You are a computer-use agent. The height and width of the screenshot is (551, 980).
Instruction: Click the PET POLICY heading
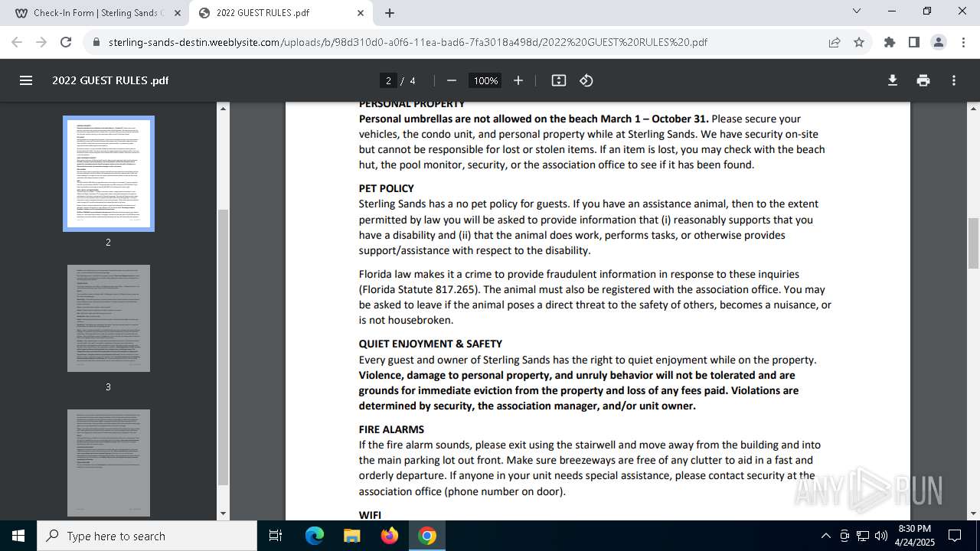coord(386,188)
